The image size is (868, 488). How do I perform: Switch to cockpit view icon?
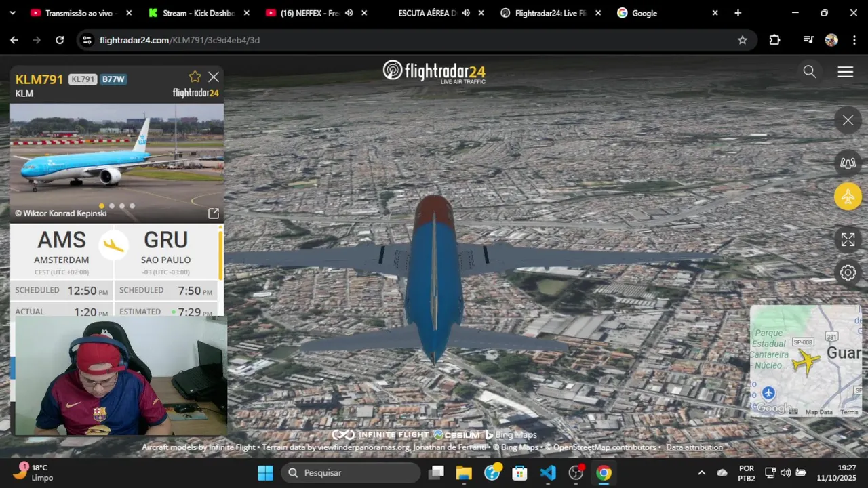(x=848, y=163)
